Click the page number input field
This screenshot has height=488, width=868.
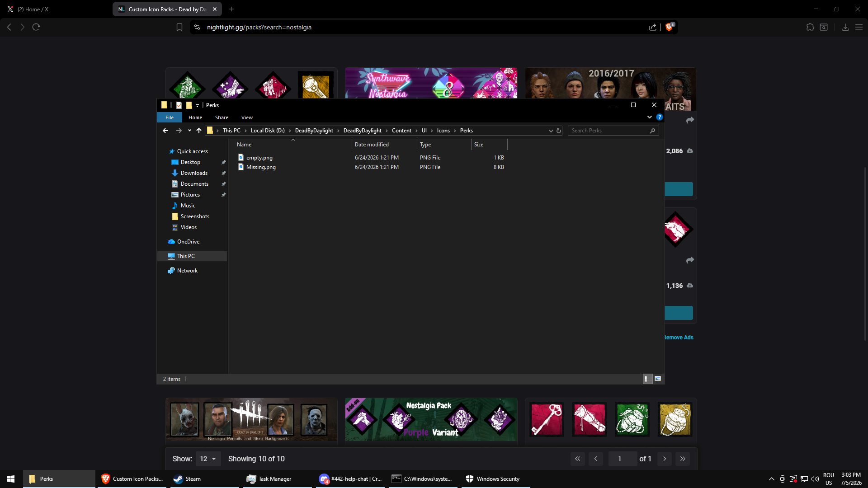point(623,459)
